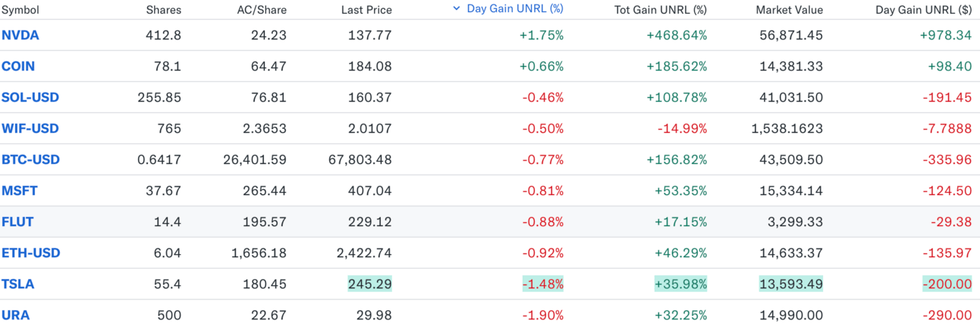
Task: Open the COIN ticker link
Action: pos(18,66)
